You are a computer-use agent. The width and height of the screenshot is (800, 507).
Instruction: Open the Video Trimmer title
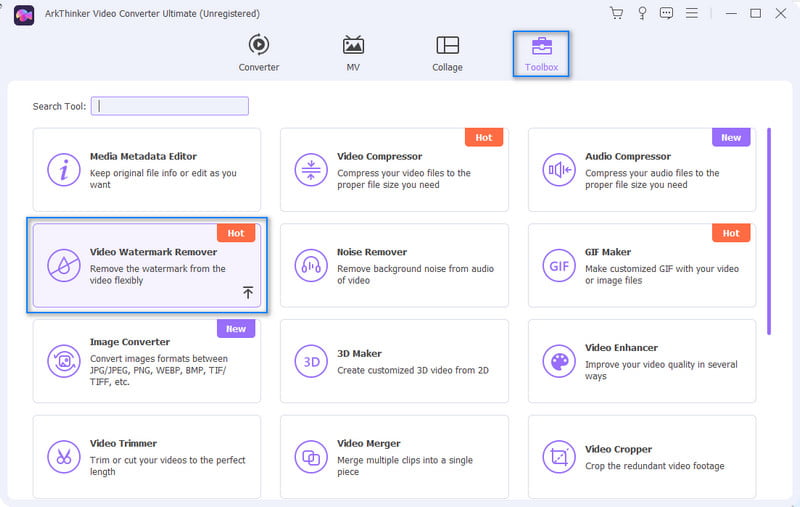tap(123, 443)
